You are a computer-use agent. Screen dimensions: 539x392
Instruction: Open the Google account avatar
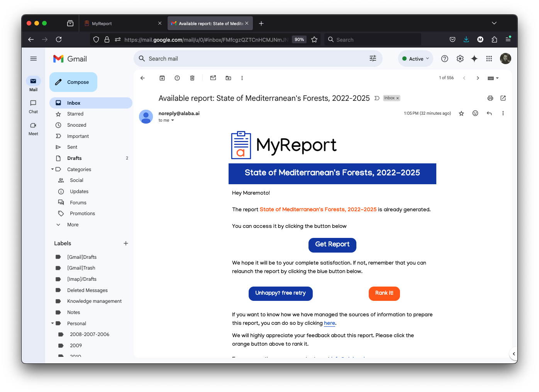point(505,59)
